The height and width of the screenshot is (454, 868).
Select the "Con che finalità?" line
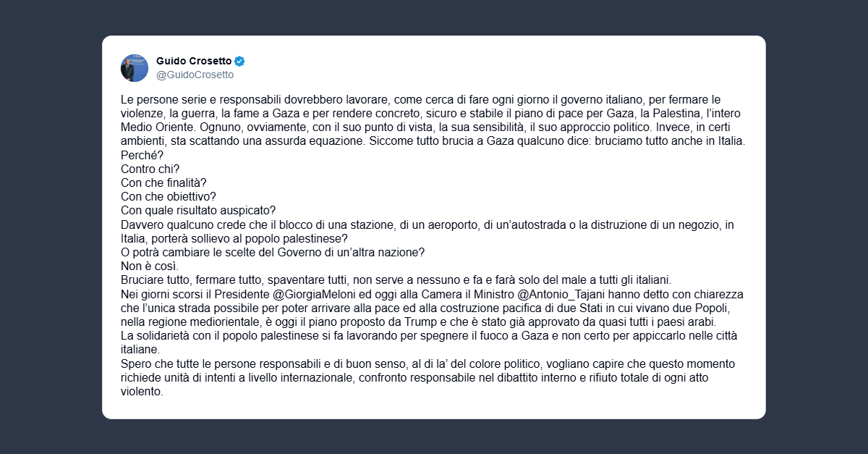(x=163, y=182)
